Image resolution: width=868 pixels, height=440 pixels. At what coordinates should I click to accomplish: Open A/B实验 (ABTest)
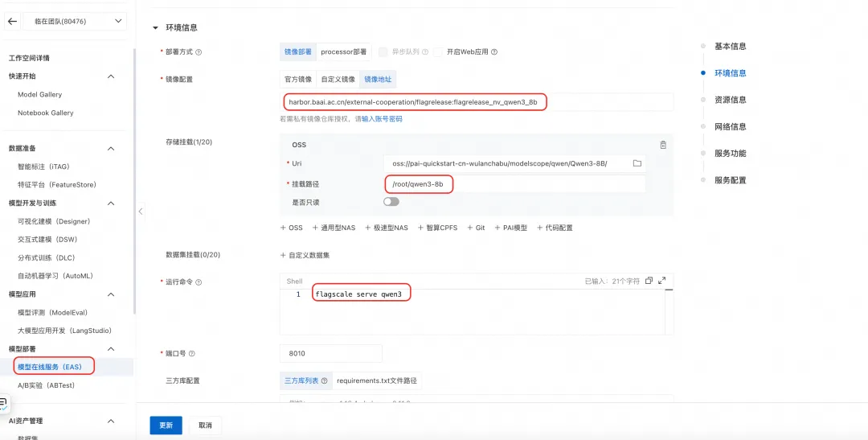pyautogui.click(x=46, y=385)
